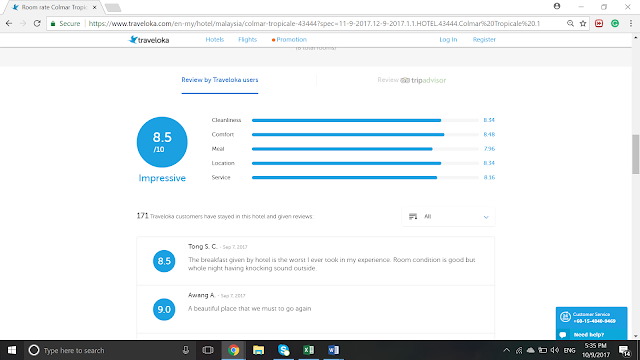Click Awang A. reviewer name
Screen dimensions: 640x360
201,295
